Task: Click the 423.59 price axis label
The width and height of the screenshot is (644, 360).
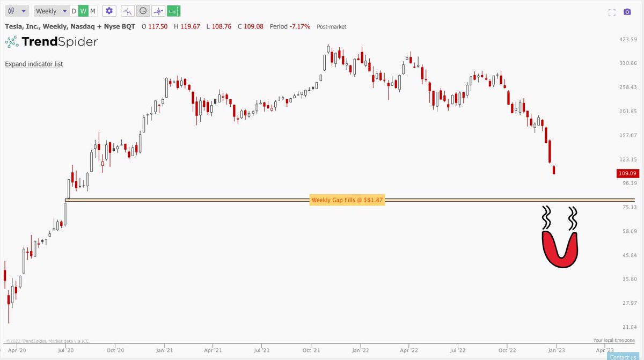Action: point(627,40)
